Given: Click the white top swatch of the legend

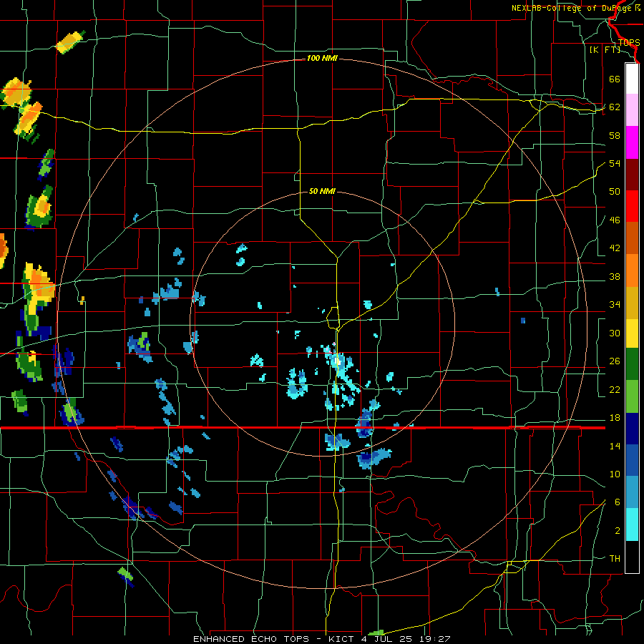Looking at the screenshot, I should tap(632, 79).
